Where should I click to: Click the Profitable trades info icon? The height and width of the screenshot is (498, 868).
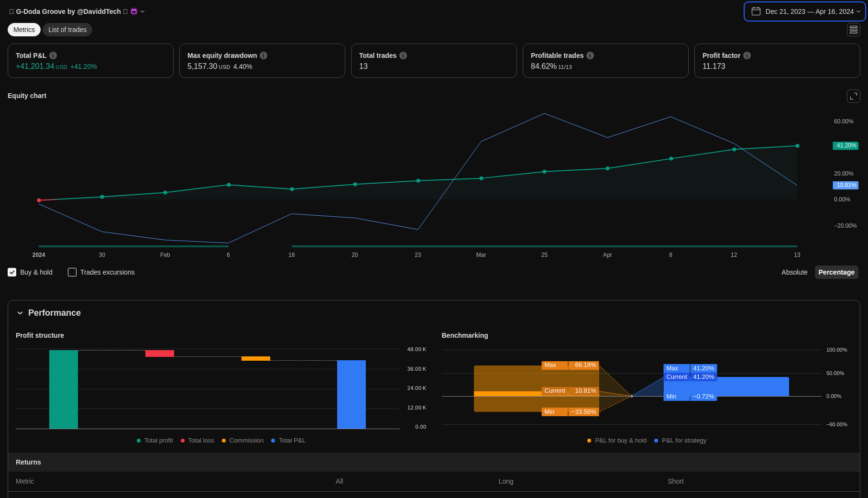590,55
